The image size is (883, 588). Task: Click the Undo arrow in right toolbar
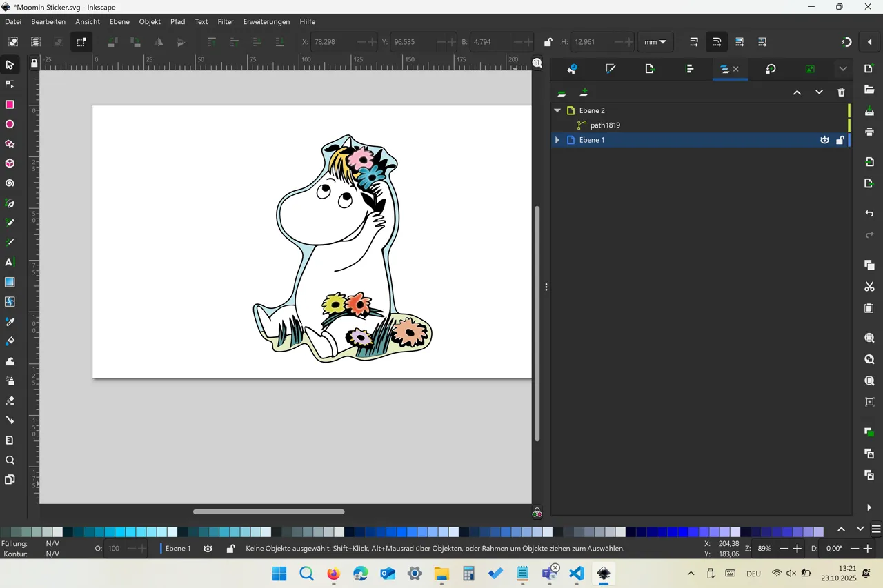click(x=869, y=214)
